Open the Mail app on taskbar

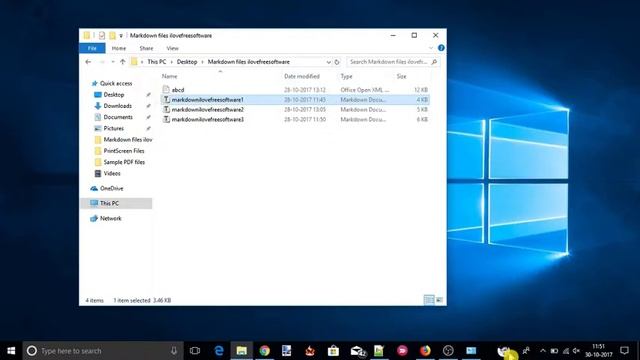pos(357,351)
